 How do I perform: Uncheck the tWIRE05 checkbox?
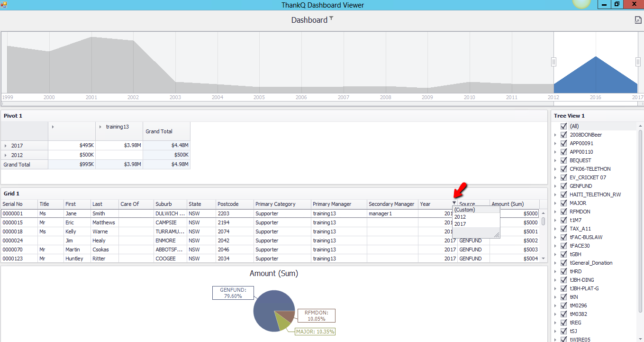pos(563,340)
